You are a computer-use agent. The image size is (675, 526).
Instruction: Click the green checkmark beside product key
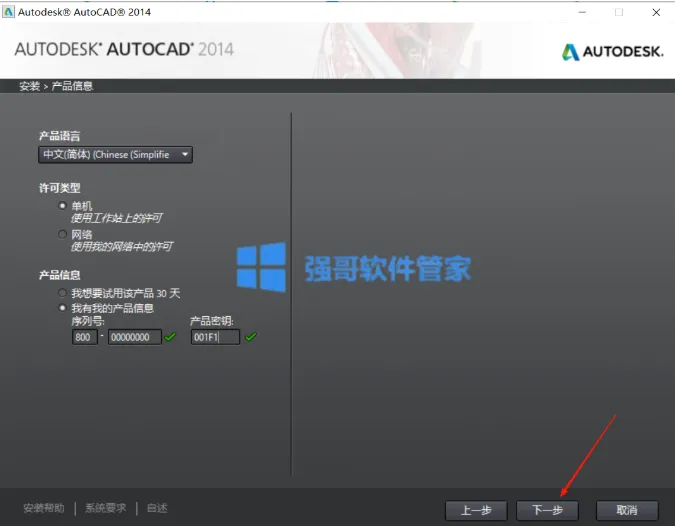click(251, 337)
